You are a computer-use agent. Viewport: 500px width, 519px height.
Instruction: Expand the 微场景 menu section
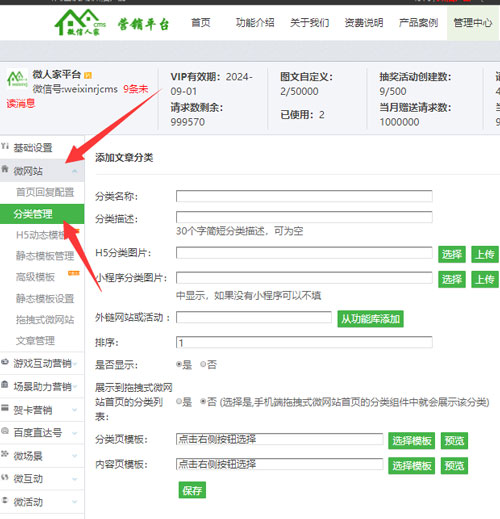pos(75,456)
